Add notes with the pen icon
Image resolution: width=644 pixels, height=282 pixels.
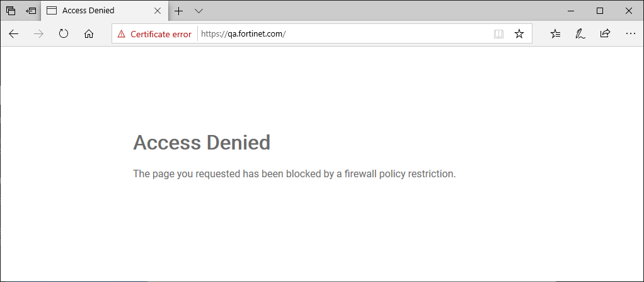tap(580, 34)
